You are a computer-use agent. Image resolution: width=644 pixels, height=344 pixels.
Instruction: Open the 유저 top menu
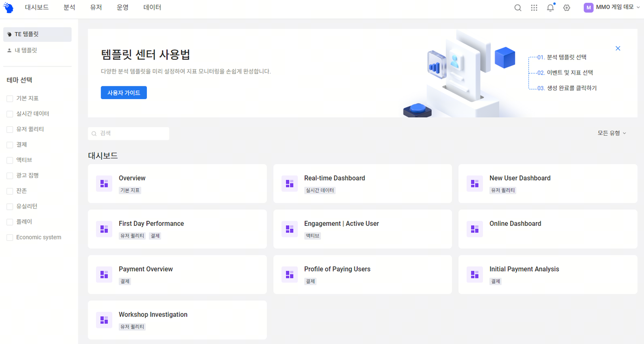[96, 8]
